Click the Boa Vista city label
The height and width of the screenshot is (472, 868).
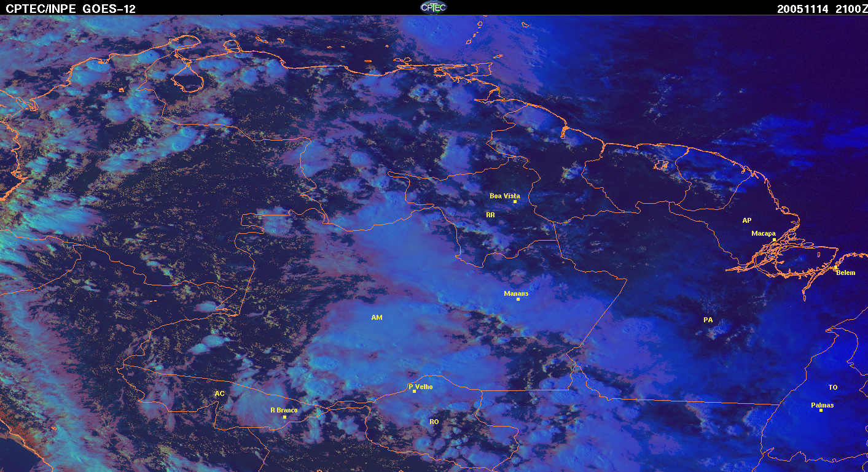[504, 196]
